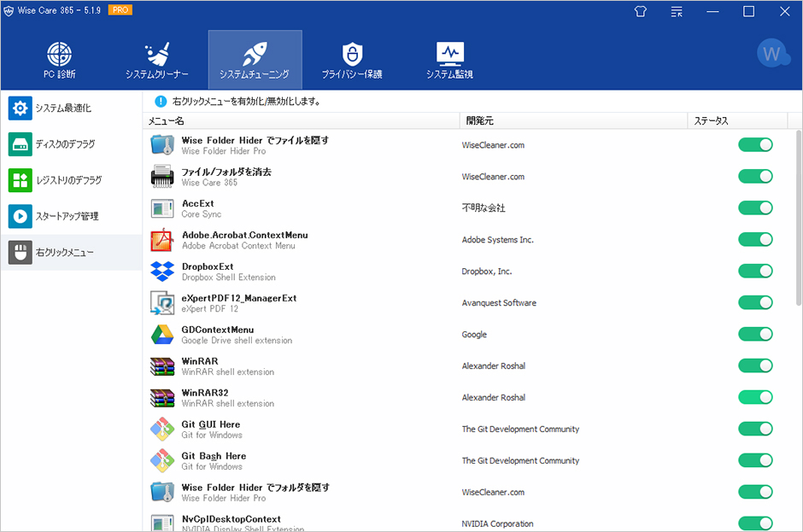The height and width of the screenshot is (532, 803).
Task: Toggle eXpertPDF12_ManagerExt off
Action: (x=755, y=302)
